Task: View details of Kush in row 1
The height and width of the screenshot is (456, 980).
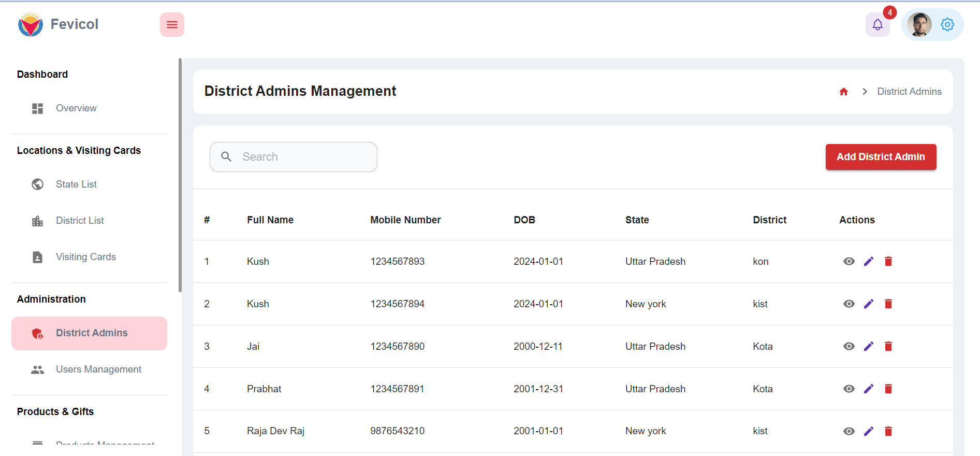Action: click(x=849, y=262)
